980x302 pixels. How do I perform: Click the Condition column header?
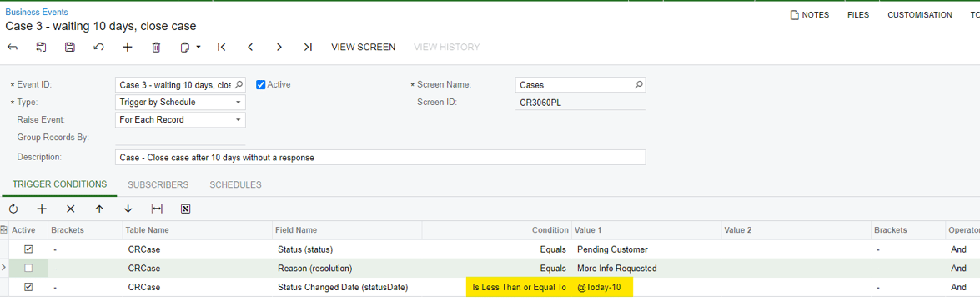pyautogui.click(x=497, y=230)
